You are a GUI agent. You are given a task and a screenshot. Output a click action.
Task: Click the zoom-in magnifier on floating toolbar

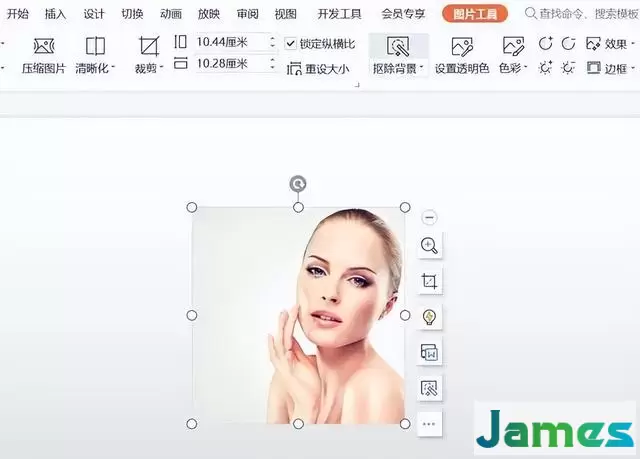coord(429,246)
